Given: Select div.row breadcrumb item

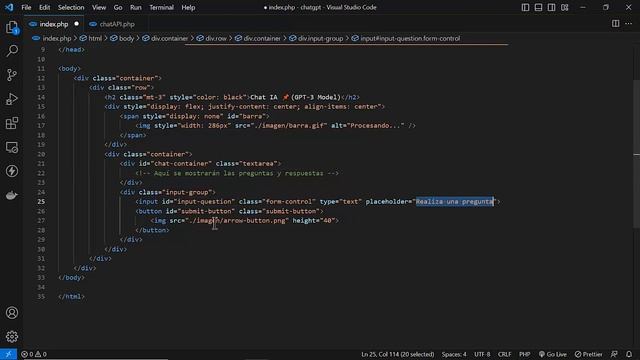Looking at the screenshot, I should coord(216,38).
